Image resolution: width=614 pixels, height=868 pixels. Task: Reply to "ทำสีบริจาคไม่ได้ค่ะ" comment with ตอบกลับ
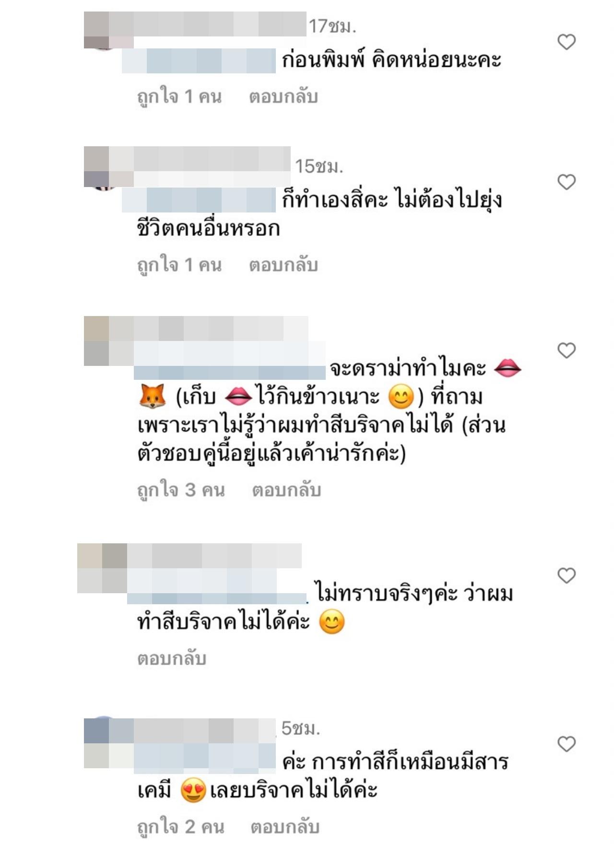pyautogui.click(x=172, y=658)
